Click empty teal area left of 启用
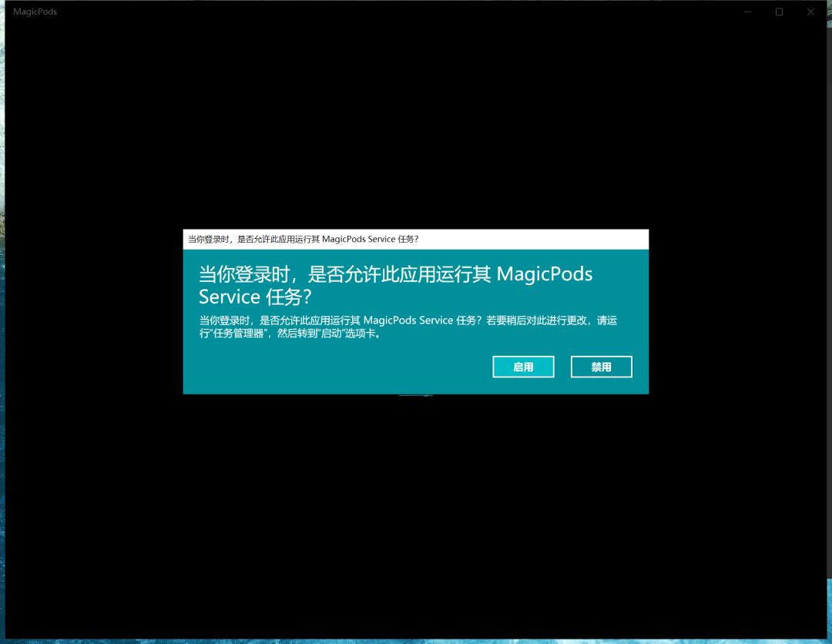832x644 pixels. pyautogui.click(x=340, y=367)
